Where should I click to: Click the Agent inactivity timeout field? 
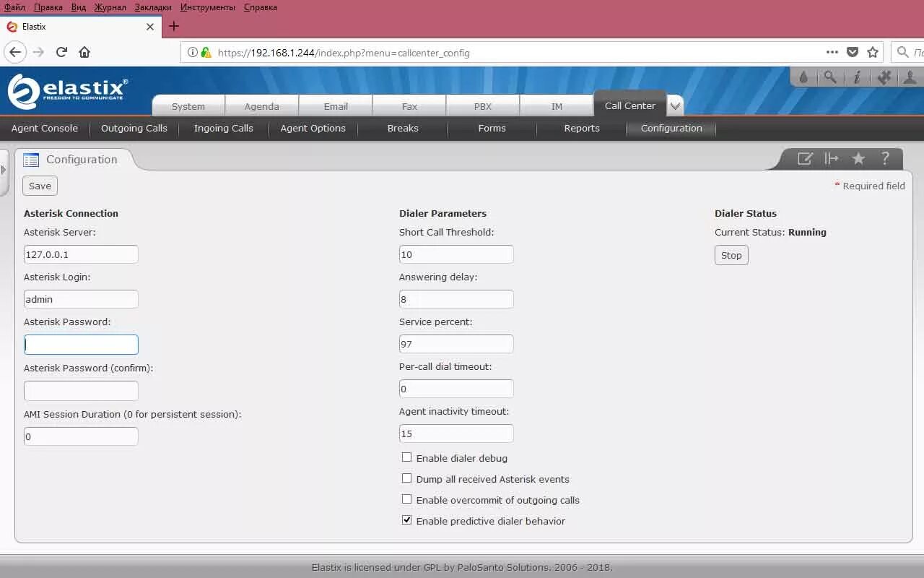456,433
